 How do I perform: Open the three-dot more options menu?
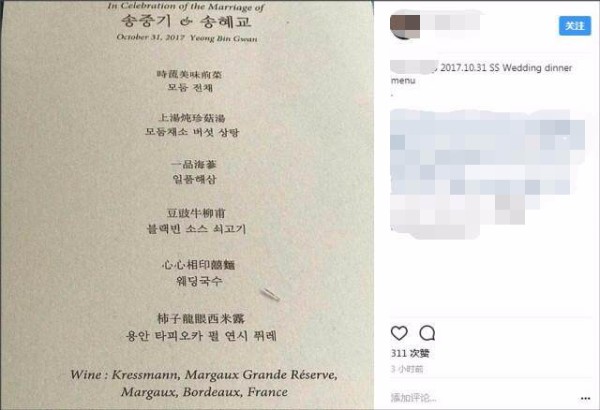click(x=585, y=399)
